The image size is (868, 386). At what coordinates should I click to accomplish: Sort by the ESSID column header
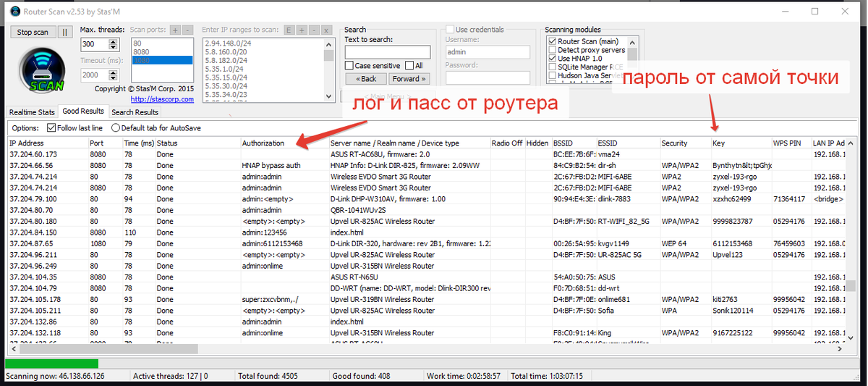point(628,143)
